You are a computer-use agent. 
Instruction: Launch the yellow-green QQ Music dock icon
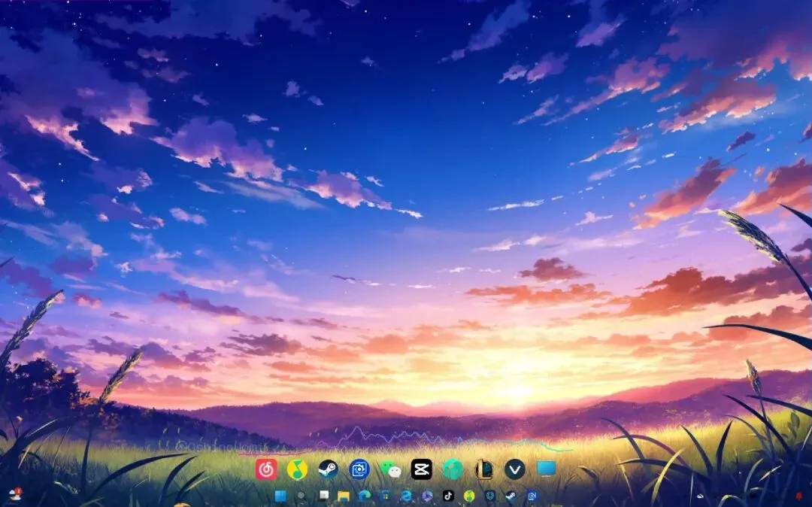[x=297, y=469]
